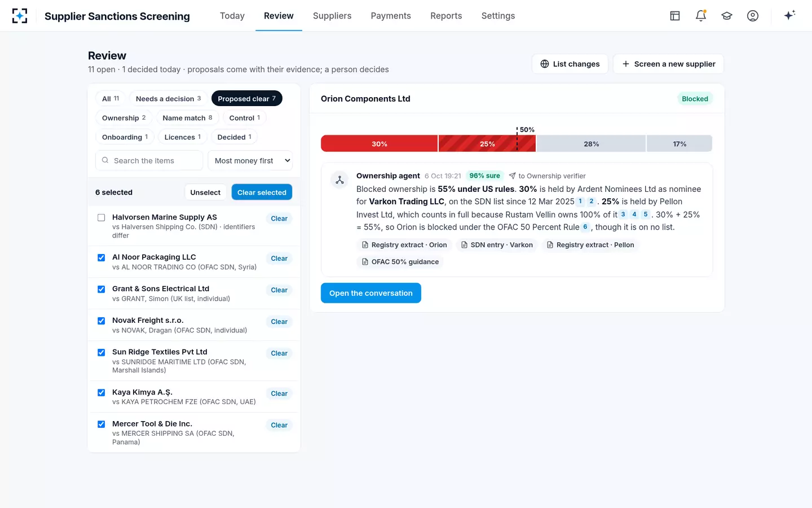Click Open the conversation button
The height and width of the screenshot is (508, 812).
[371, 293]
